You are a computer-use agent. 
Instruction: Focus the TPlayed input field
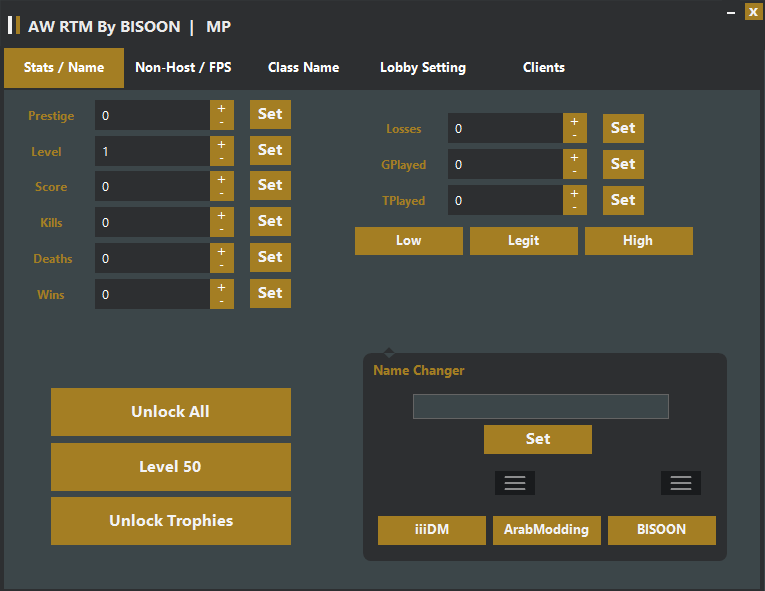pyautogui.click(x=505, y=201)
